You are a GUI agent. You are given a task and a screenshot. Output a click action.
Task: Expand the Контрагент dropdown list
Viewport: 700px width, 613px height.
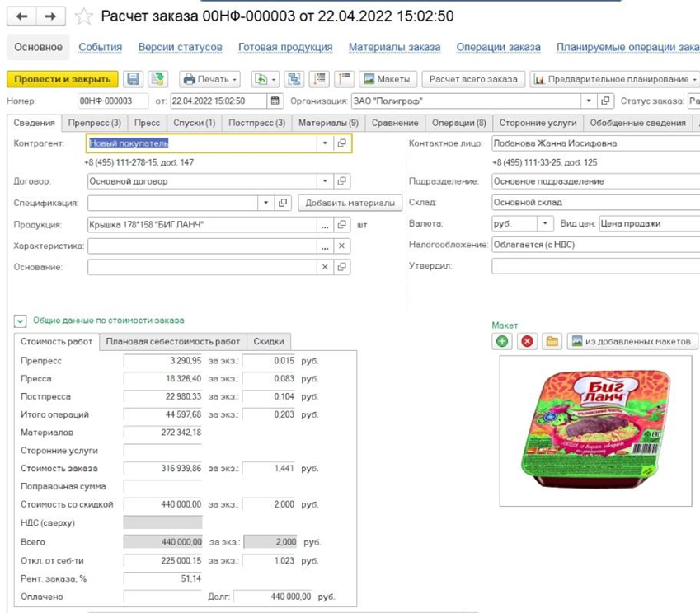coord(325,143)
